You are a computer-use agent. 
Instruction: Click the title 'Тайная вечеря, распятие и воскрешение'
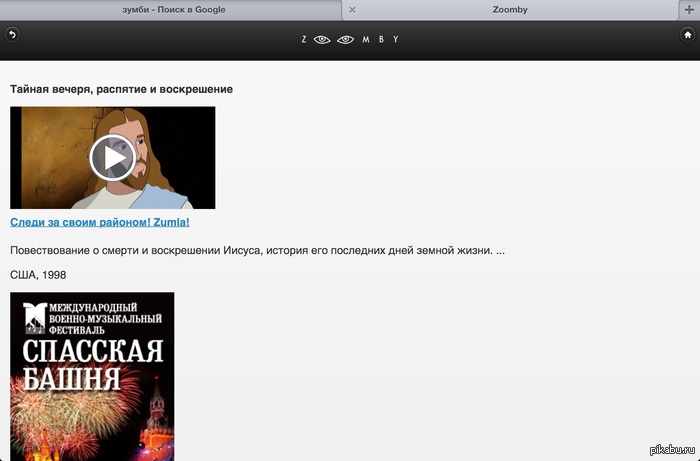pos(121,89)
